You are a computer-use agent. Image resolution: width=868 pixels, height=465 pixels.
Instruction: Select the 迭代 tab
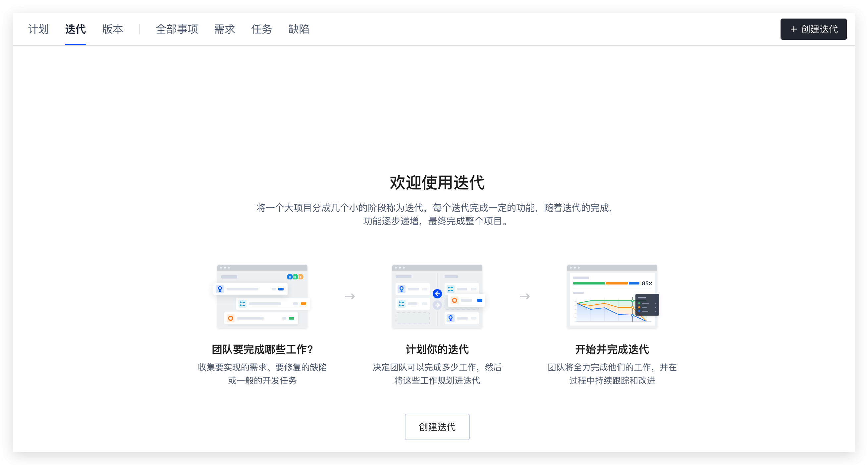(76, 29)
